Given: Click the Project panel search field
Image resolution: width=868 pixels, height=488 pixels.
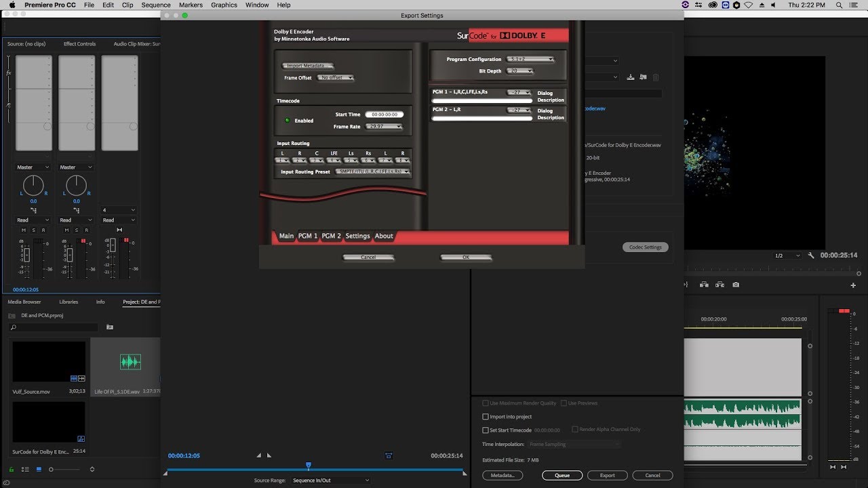Looking at the screenshot, I should click(x=54, y=327).
